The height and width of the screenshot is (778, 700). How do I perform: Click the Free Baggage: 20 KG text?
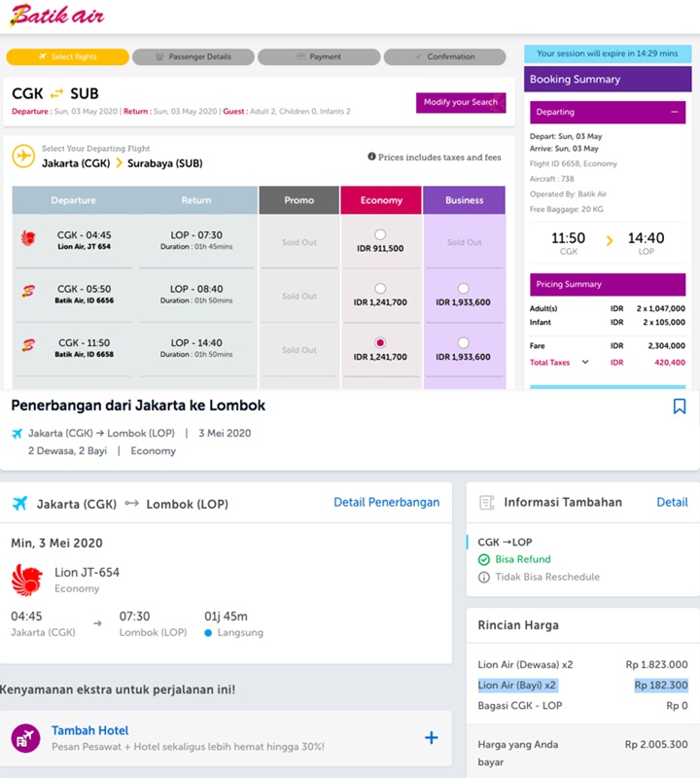(567, 209)
